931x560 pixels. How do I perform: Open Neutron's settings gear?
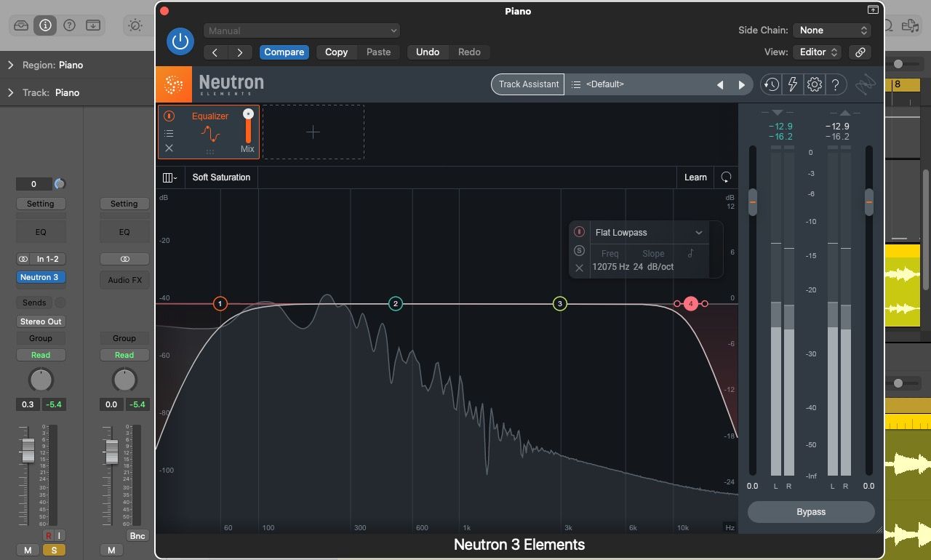click(814, 84)
